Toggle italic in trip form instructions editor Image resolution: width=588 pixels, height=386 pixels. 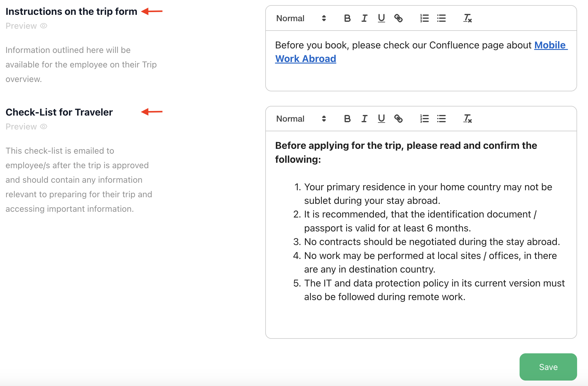pyautogui.click(x=364, y=18)
